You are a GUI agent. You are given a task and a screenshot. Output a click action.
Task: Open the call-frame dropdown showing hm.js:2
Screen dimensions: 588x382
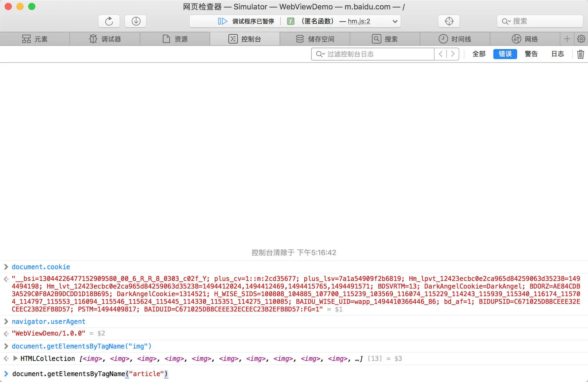[x=395, y=21]
